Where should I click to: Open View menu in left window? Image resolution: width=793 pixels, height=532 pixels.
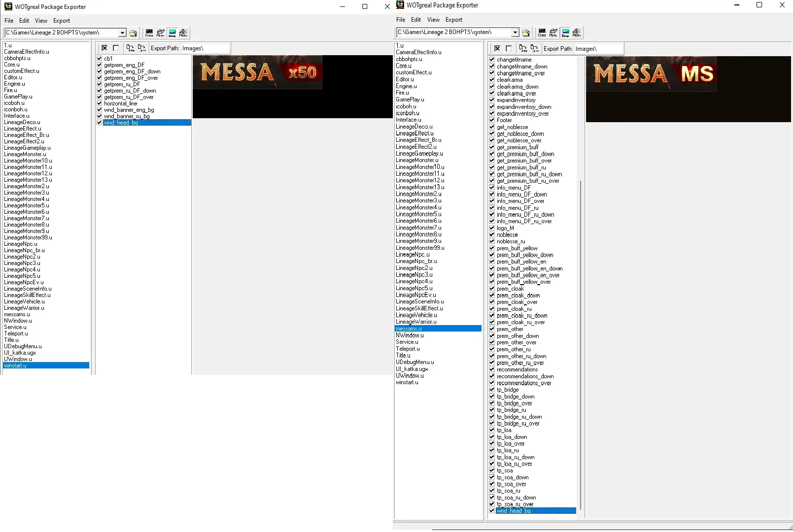(41, 21)
